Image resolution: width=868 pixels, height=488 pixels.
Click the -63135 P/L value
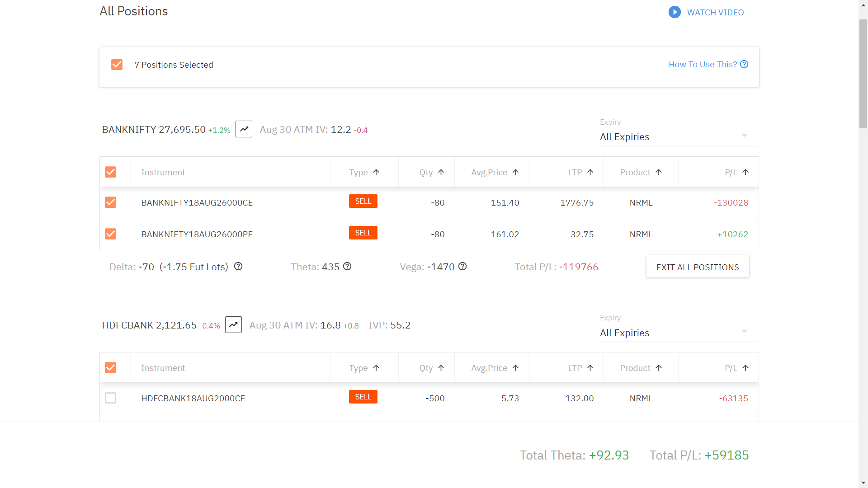(x=733, y=399)
